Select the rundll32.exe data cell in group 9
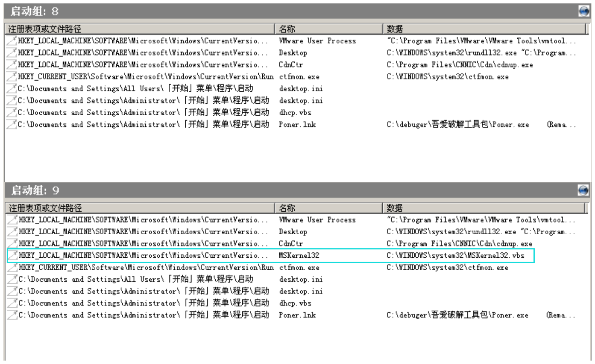The width and height of the screenshot is (595, 364). (x=482, y=232)
